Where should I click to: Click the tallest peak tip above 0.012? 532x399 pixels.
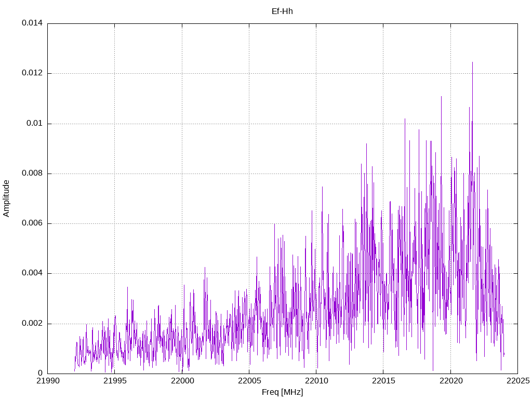(x=472, y=62)
